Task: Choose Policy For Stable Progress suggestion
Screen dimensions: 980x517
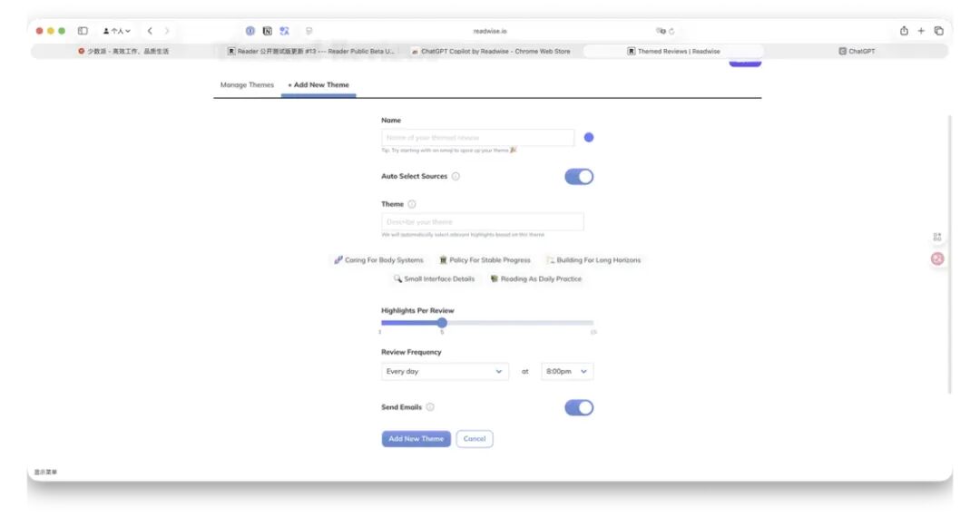Action: coord(485,259)
